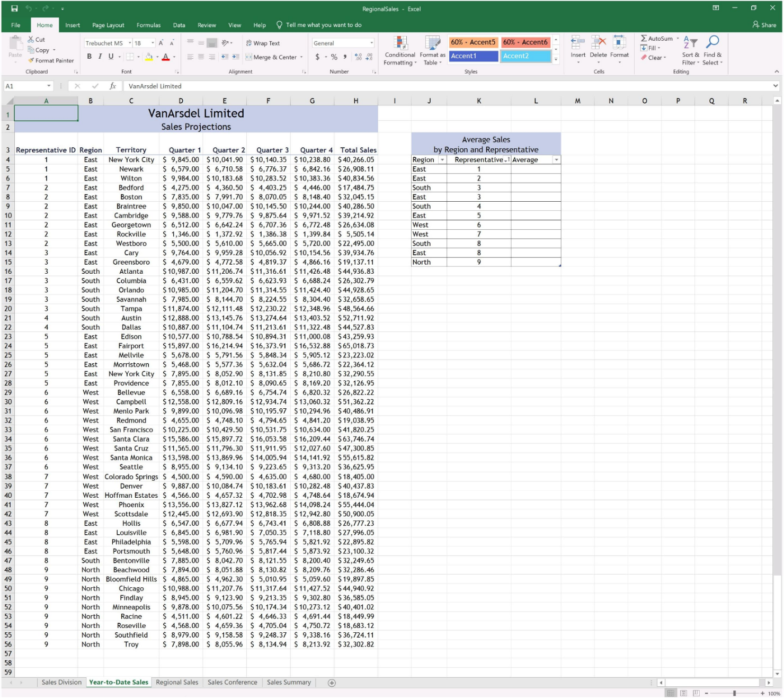
Task: Toggle Wrap Text
Action: tap(263, 43)
